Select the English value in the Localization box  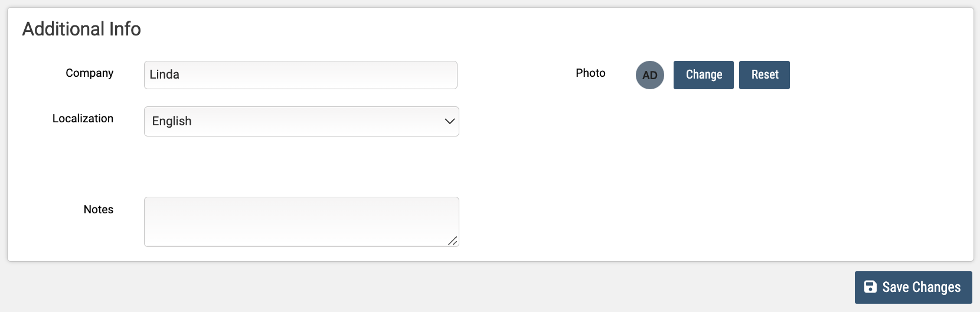coord(172,121)
